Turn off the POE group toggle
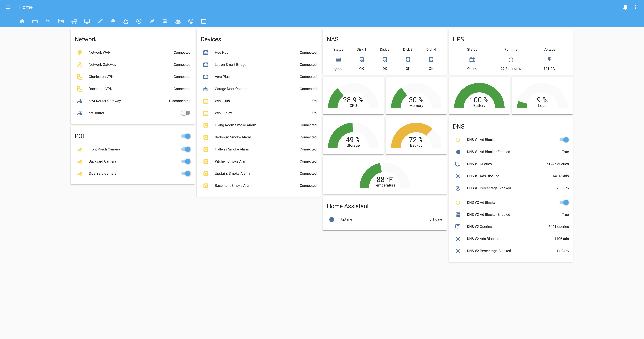Viewport: 644px width, 339px height. click(186, 136)
